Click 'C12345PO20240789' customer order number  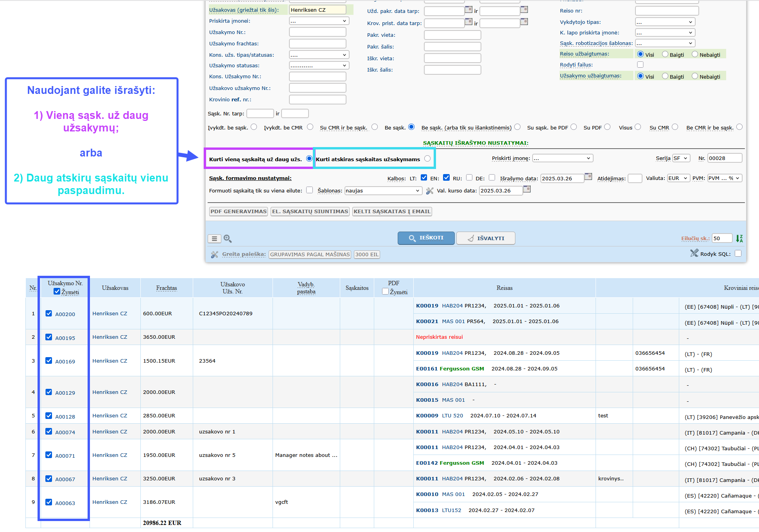(226, 314)
